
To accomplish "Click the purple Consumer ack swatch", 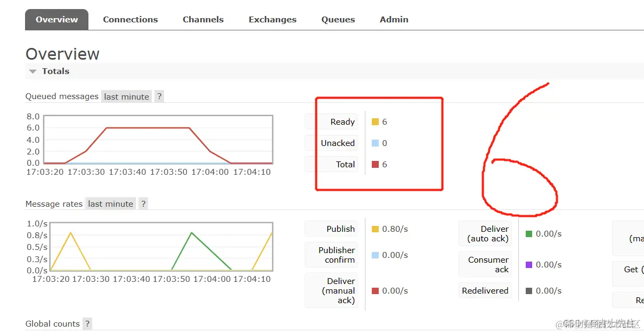I will tap(529, 264).
